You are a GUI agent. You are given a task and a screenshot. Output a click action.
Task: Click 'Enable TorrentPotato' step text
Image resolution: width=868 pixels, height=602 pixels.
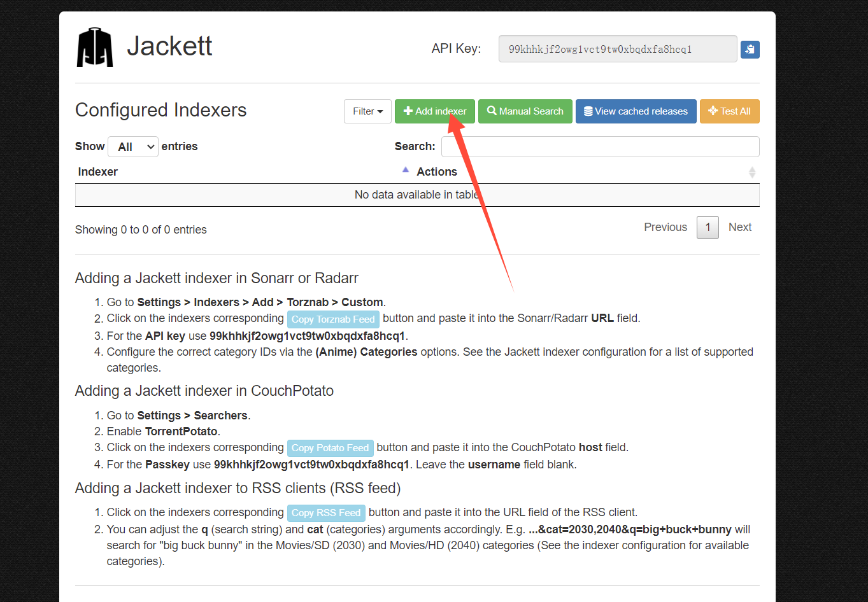click(164, 431)
